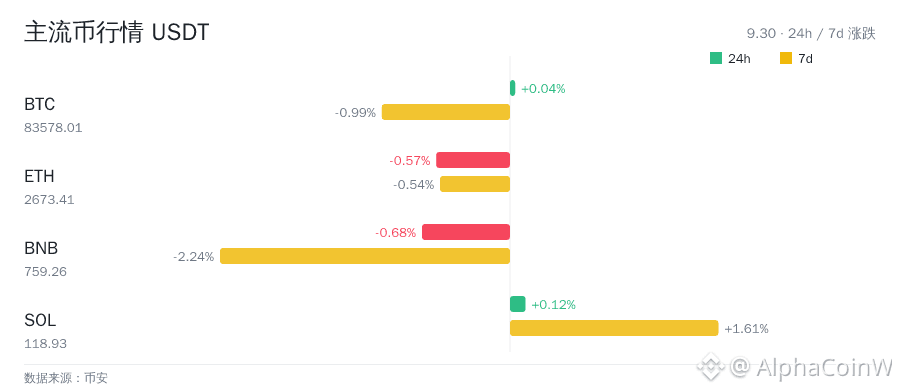
Task: Click the yellow 7d legend swatch
Action: point(786,58)
